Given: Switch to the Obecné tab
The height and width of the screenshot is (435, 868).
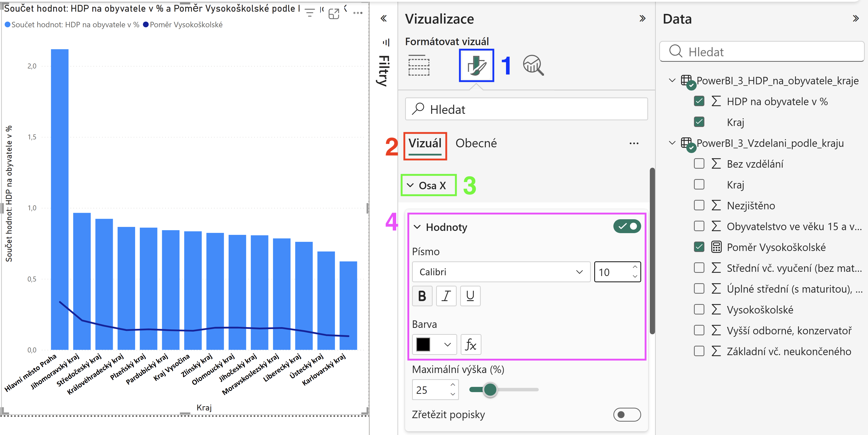Looking at the screenshot, I should [x=476, y=144].
